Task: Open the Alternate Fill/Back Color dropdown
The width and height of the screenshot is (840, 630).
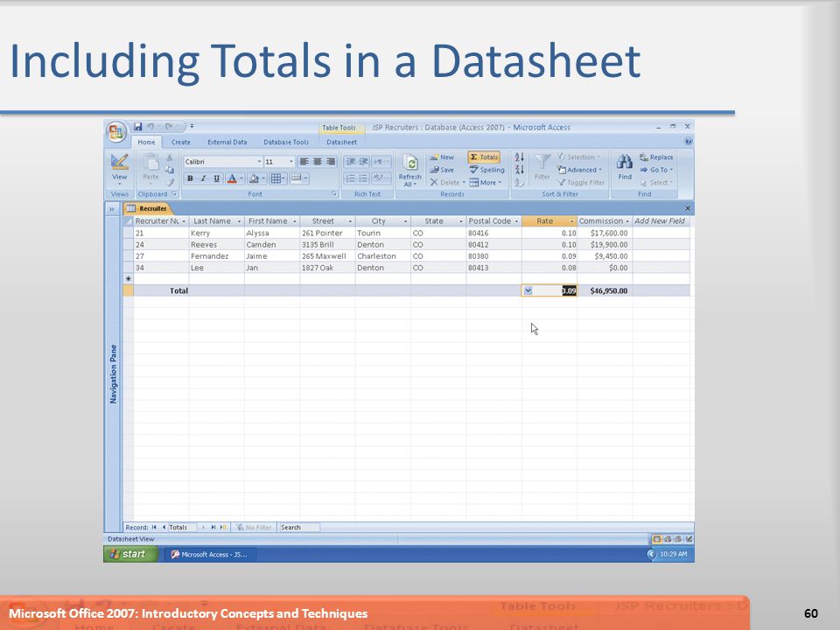Action: coord(298,178)
